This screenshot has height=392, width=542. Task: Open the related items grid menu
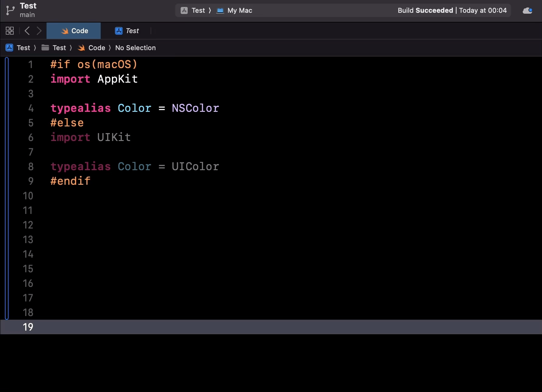coord(10,31)
